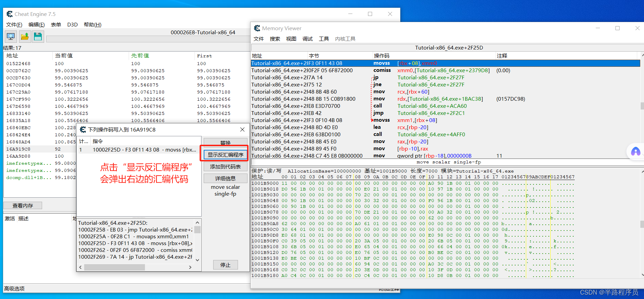Click the open folder load icon

pyautogui.click(x=24, y=37)
